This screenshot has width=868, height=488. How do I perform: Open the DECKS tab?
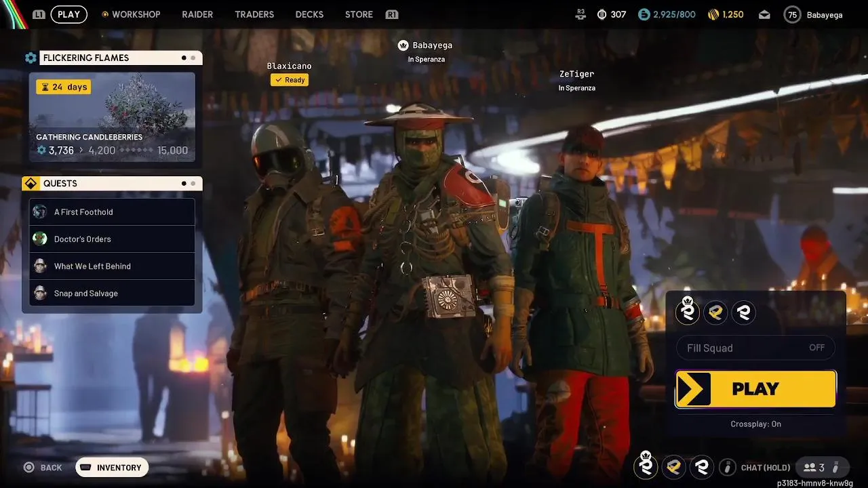pos(309,14)
